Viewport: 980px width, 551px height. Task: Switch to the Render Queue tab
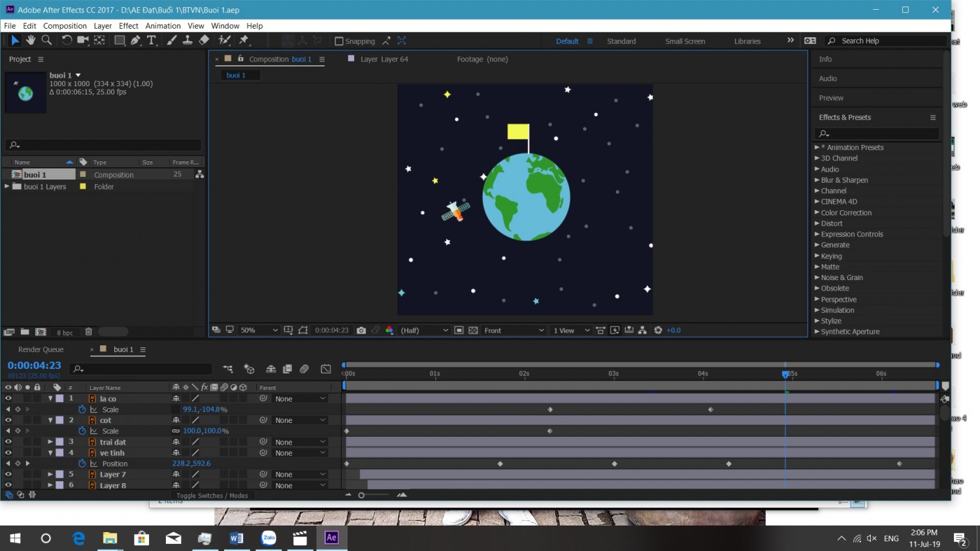click(x=41, y=349)
